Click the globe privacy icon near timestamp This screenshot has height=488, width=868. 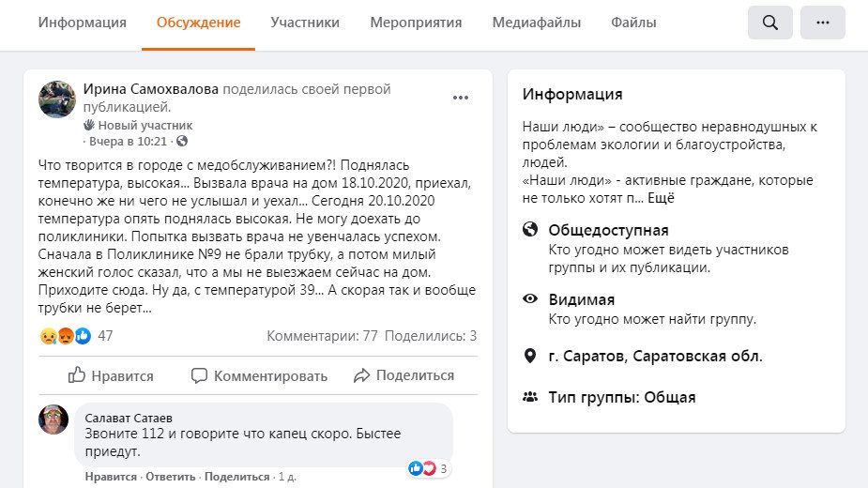click(182, 142)
